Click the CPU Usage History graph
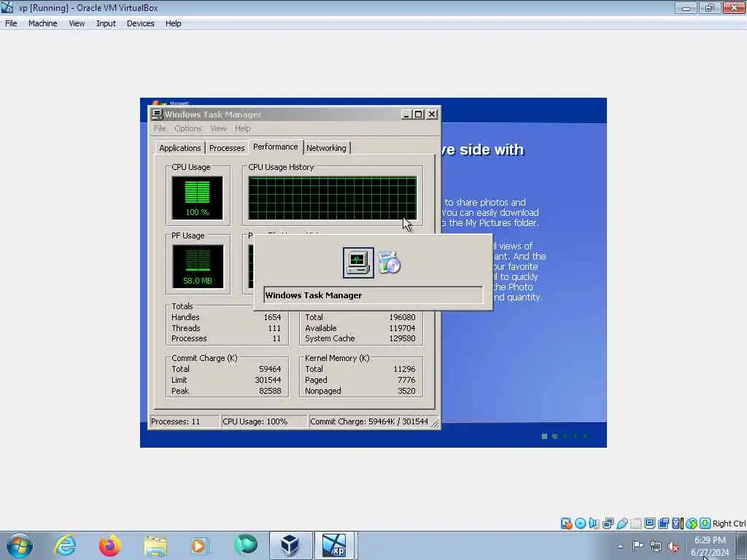The image size is (747, 560). pyautogui.click(x=333, y=198)
